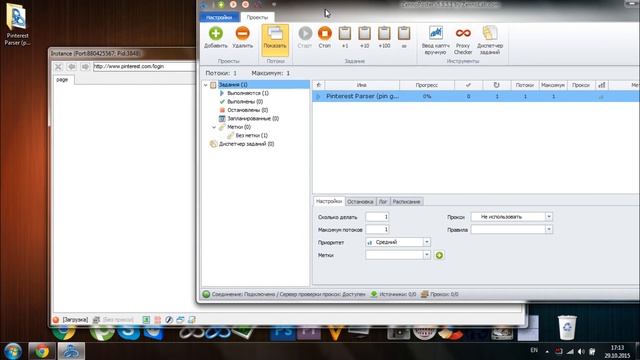Click the priority bars column header

602,85
